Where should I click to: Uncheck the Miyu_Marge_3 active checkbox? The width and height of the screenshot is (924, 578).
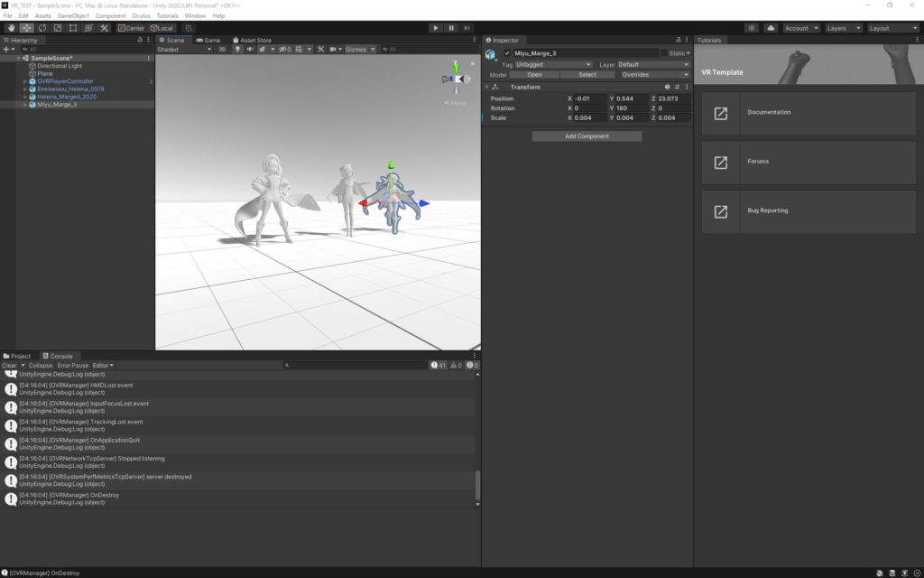[507, 53]
